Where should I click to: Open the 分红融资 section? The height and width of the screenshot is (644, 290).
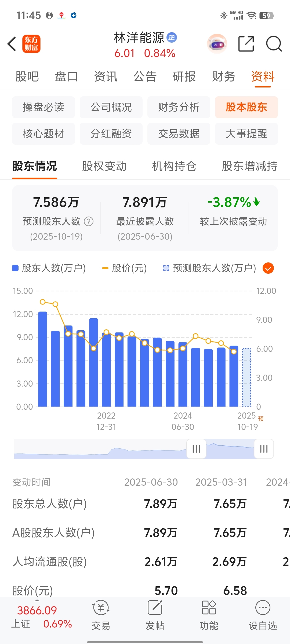click(111, 134)
